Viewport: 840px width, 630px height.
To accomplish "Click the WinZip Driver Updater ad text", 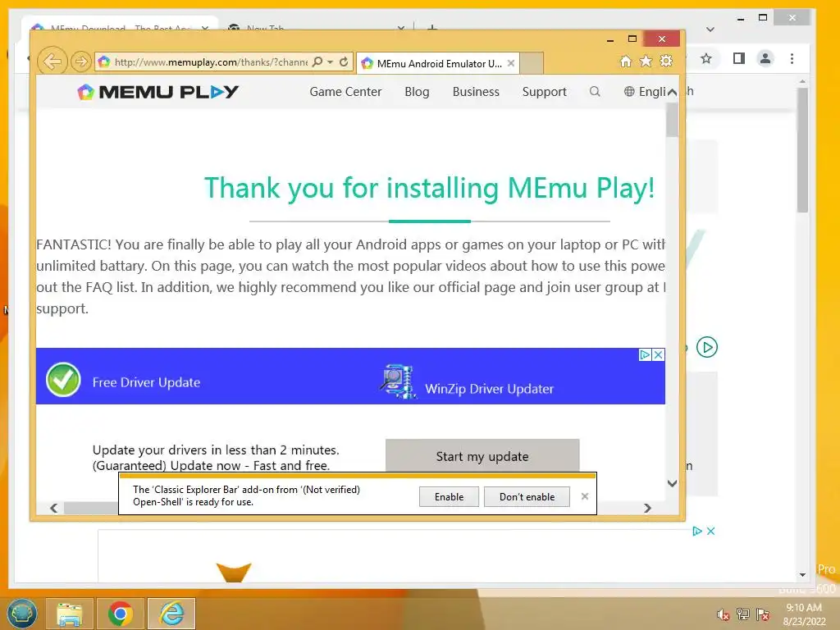I will tap(489, 389).
